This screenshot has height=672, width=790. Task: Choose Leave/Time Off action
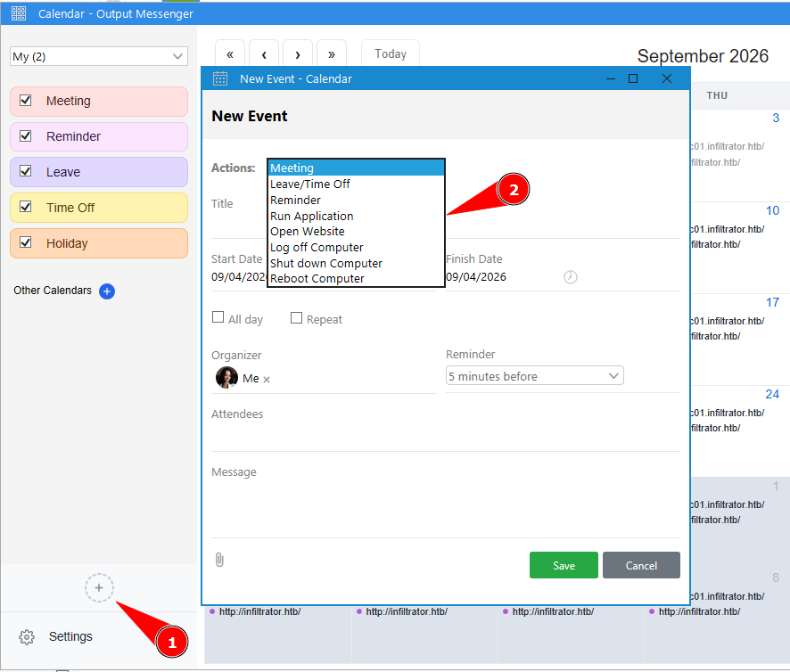pos(356,184)
